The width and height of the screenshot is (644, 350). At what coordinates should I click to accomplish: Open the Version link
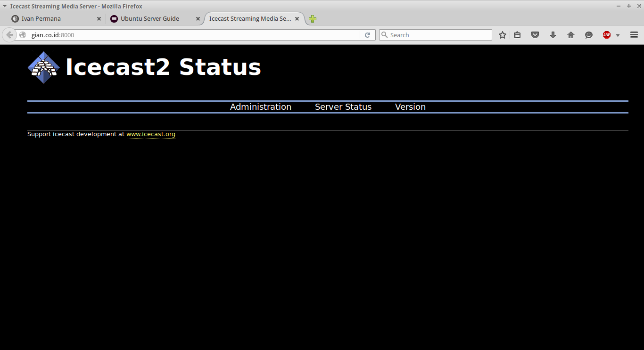(410, 107)
